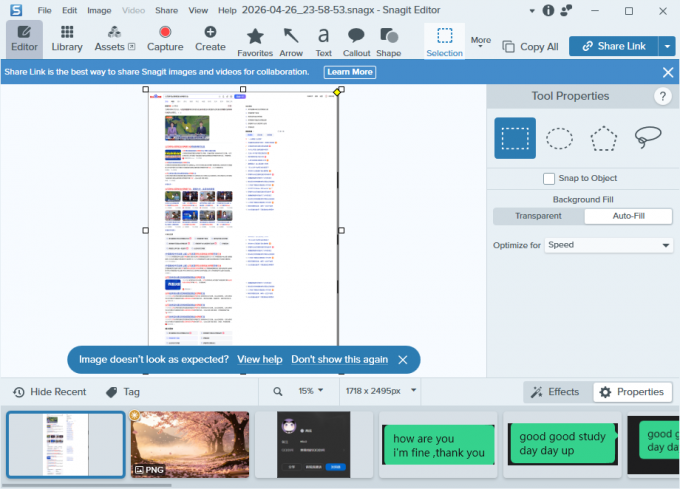
Task: Choose the polygon selection shape
Action: (x=603, y=138)
